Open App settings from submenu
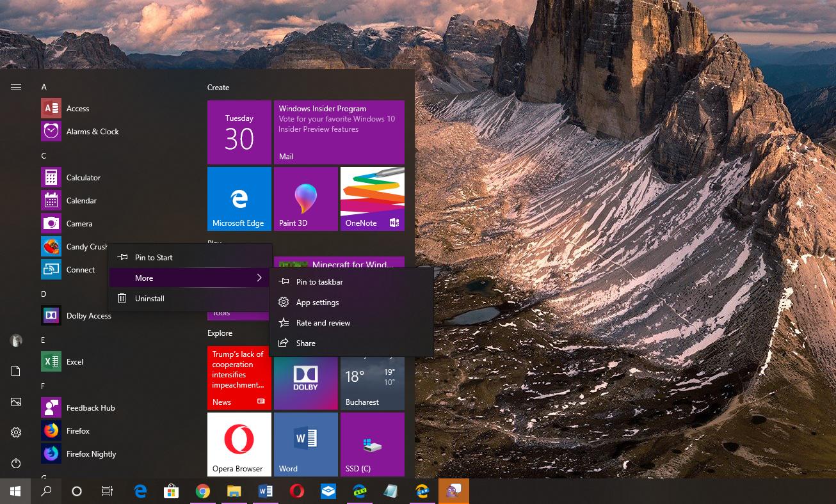The image size is (836, 504). tap(351, 303)
